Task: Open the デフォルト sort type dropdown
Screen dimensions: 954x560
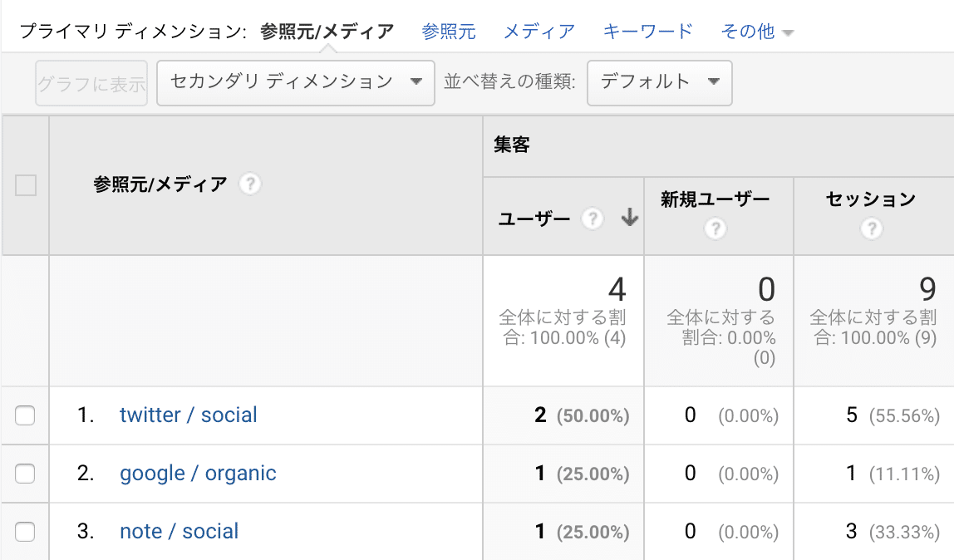Action: (659, 82)
